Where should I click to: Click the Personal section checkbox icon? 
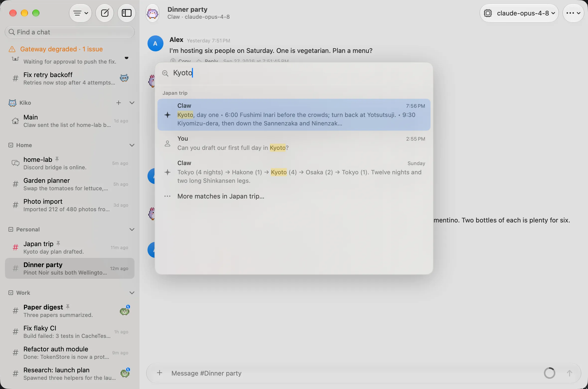(x=11, y=229)
